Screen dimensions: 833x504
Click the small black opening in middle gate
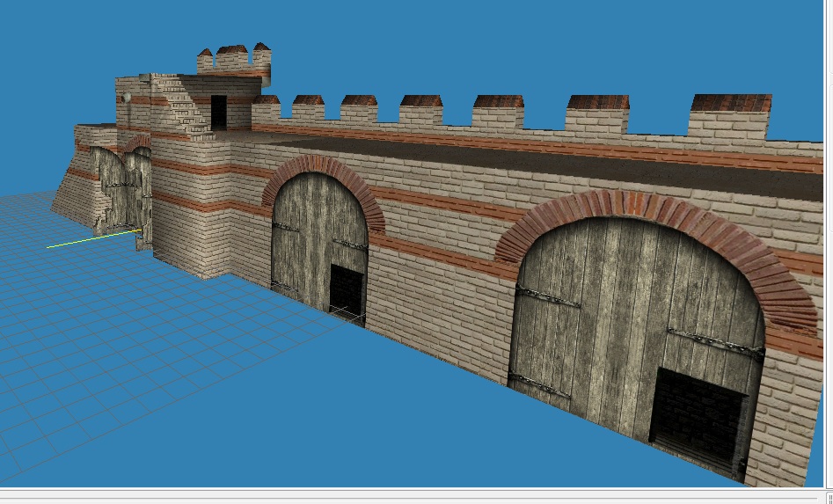click(347, 288)
